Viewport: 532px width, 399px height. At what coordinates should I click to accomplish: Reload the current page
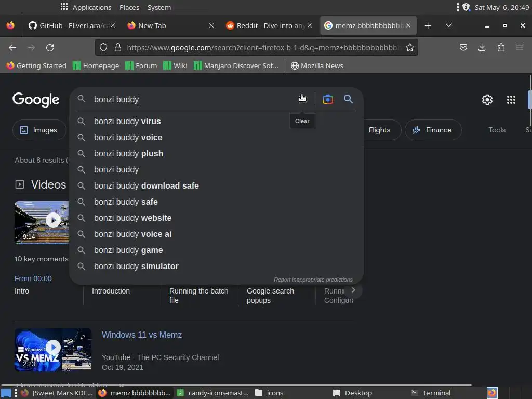[50, 48]
